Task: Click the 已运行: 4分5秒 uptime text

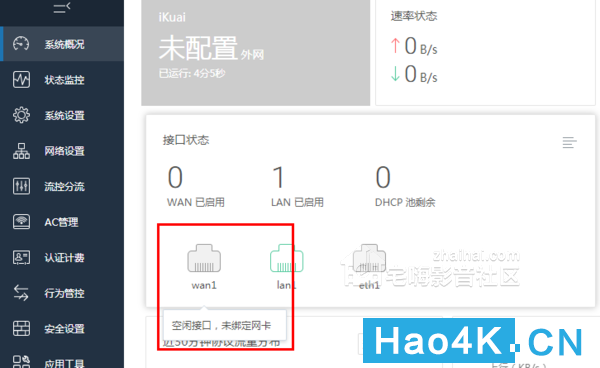Action: (x=192, y=73)
